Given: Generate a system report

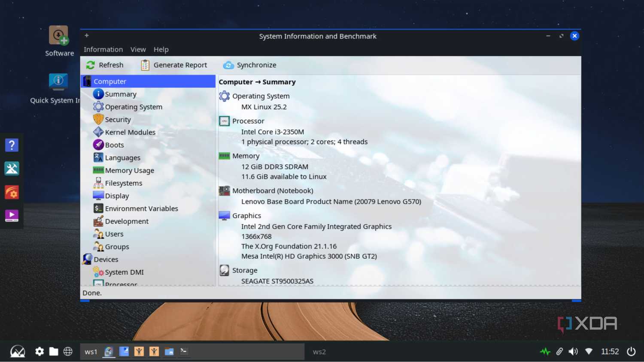Looking at the screenshot, I should pos(174,65).
